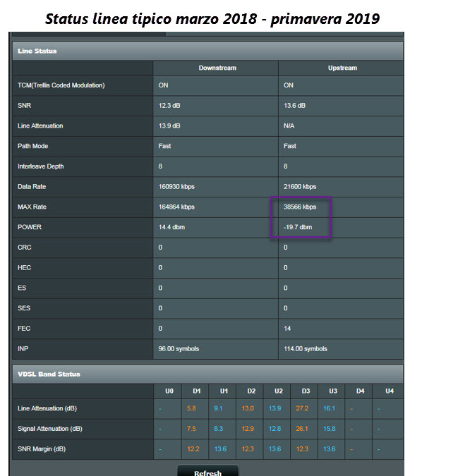
Task: Click the D1 band column header
Action: (x=196, y=391)
